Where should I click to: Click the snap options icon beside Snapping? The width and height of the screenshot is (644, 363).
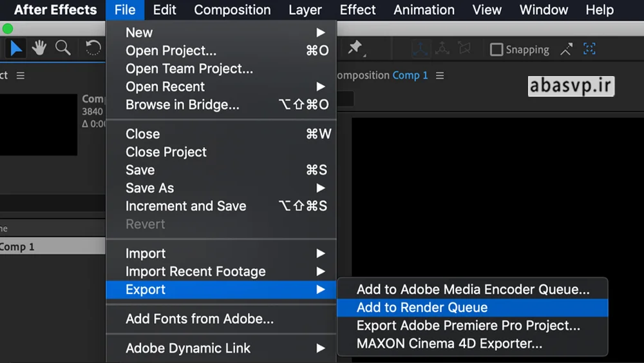[x=566, y=50]
